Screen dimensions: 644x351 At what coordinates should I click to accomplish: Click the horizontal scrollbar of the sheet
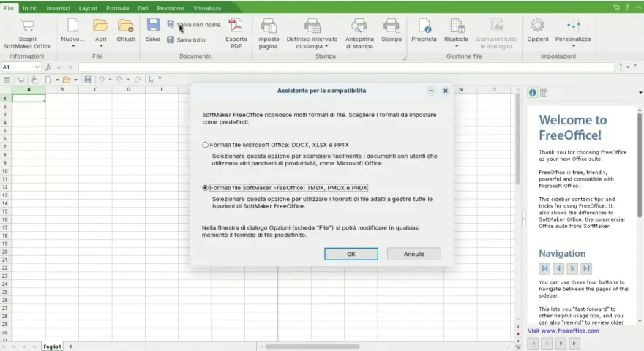[x=312, y=347]
